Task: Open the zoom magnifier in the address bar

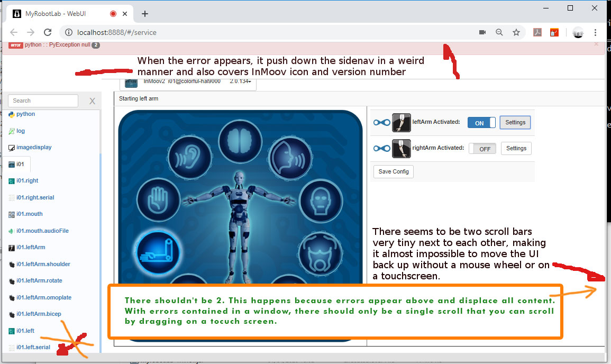Action: [499, 32]
